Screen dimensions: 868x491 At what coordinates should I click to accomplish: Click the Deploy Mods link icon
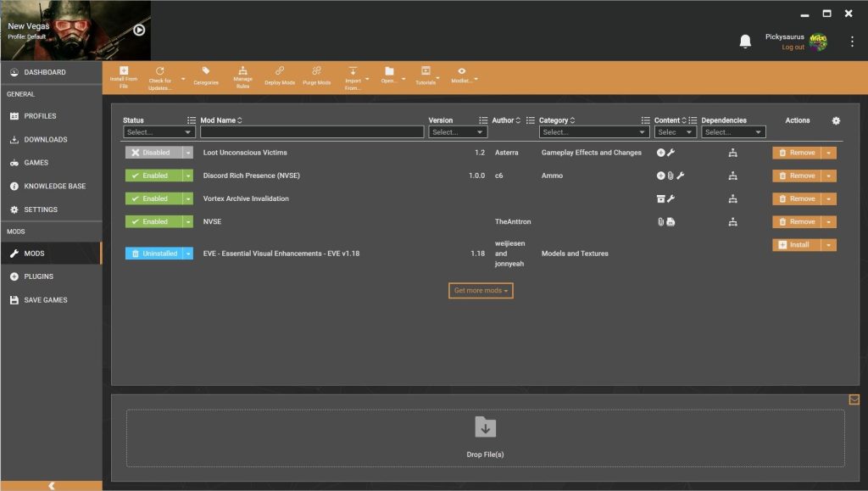pos(280,71)
